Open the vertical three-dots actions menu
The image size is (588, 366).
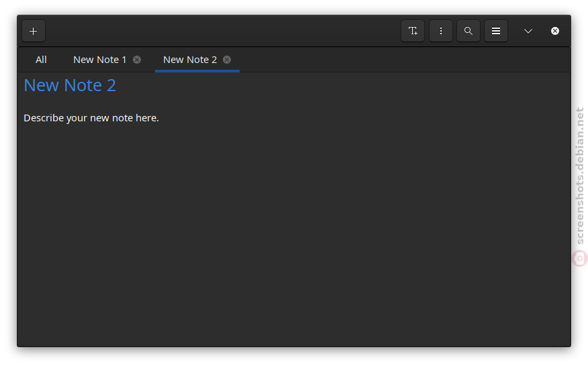(x=440, y=31)
